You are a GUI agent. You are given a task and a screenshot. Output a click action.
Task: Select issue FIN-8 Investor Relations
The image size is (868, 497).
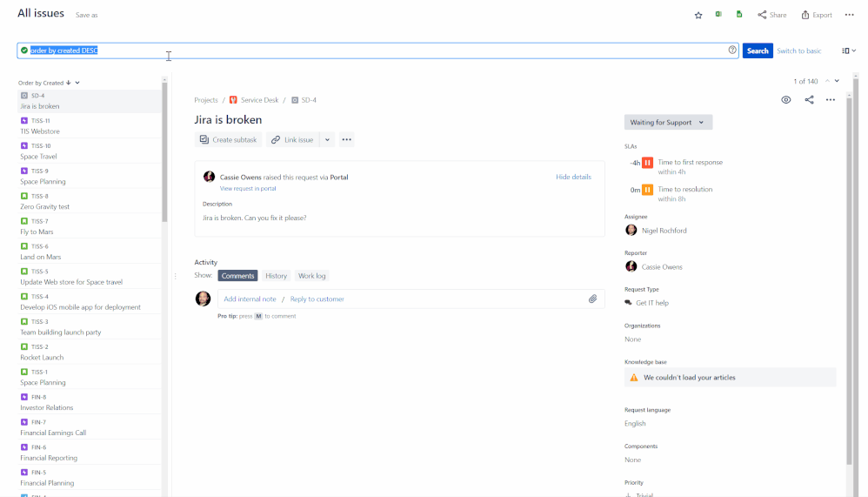[90, 402]
